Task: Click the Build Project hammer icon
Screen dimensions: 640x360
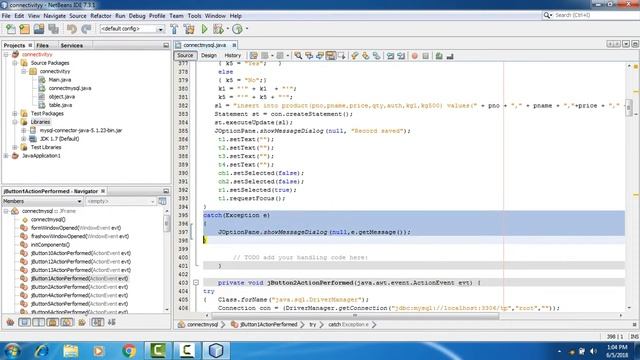Action: tap(174, 29)
